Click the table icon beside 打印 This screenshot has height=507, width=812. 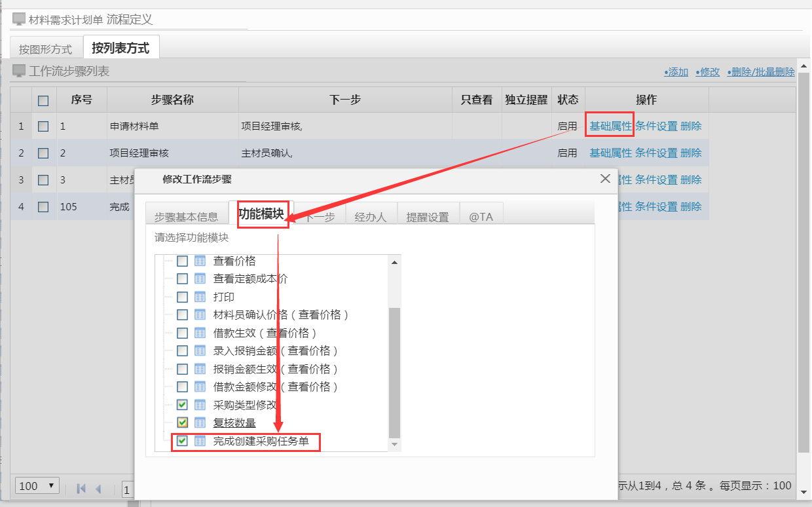coord(200,297)
